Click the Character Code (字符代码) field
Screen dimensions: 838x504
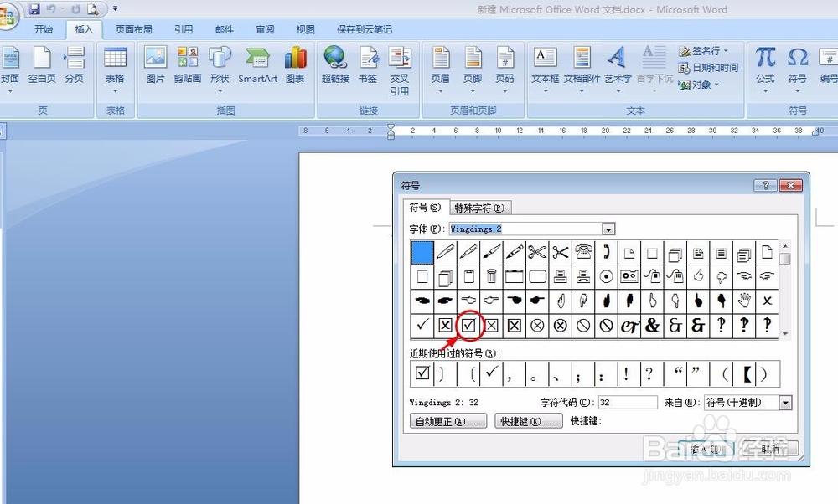628,403
